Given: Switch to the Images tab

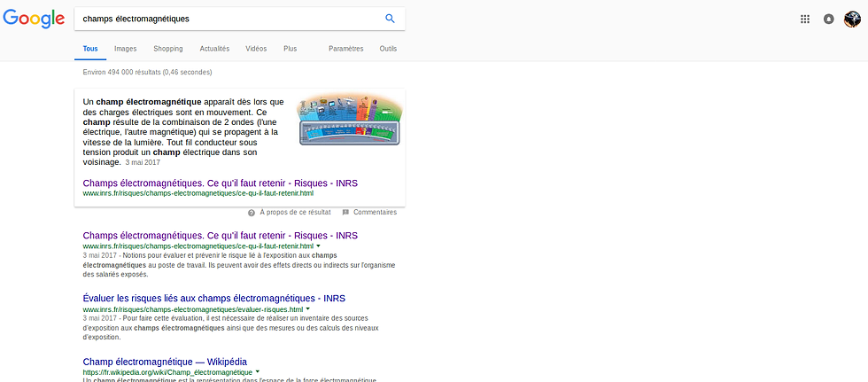Looking at the screenshot, I should pos(126,49).
